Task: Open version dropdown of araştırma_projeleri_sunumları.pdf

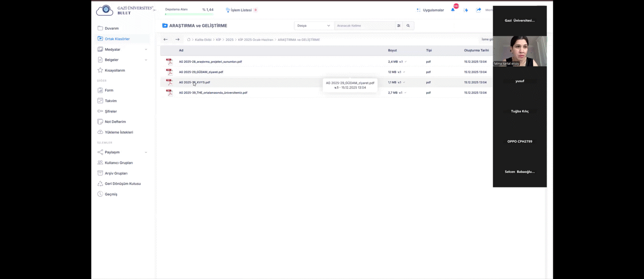Action: click(x=405, y=62)
